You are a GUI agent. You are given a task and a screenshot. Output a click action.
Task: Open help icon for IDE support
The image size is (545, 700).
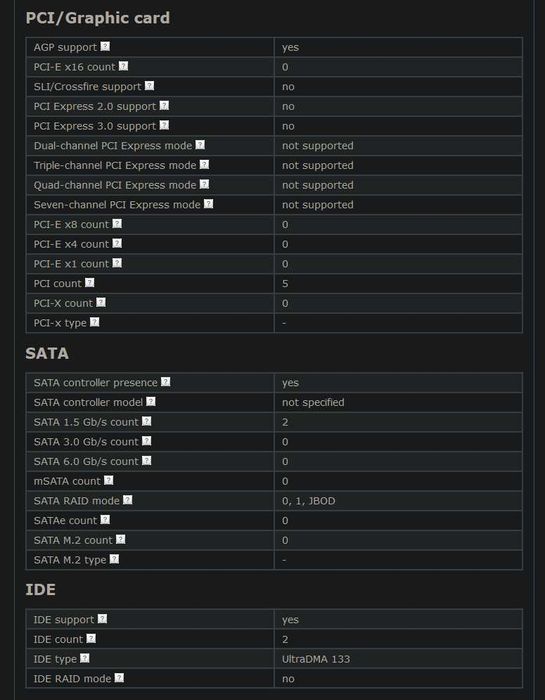coord(102,619)
